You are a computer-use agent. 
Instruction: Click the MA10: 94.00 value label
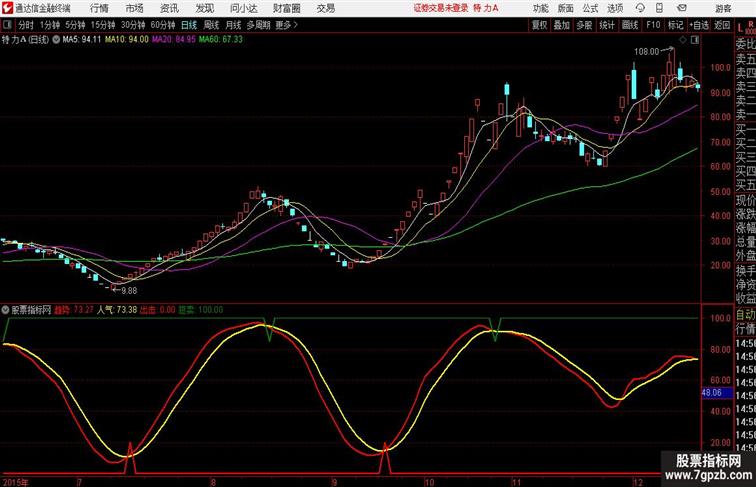127,40
